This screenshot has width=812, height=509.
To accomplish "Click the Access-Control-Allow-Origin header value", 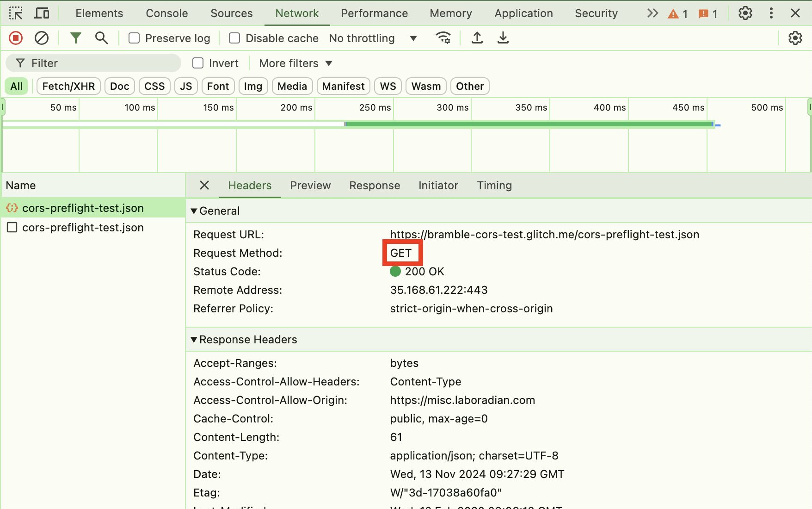I will click(x=462, y=400).
